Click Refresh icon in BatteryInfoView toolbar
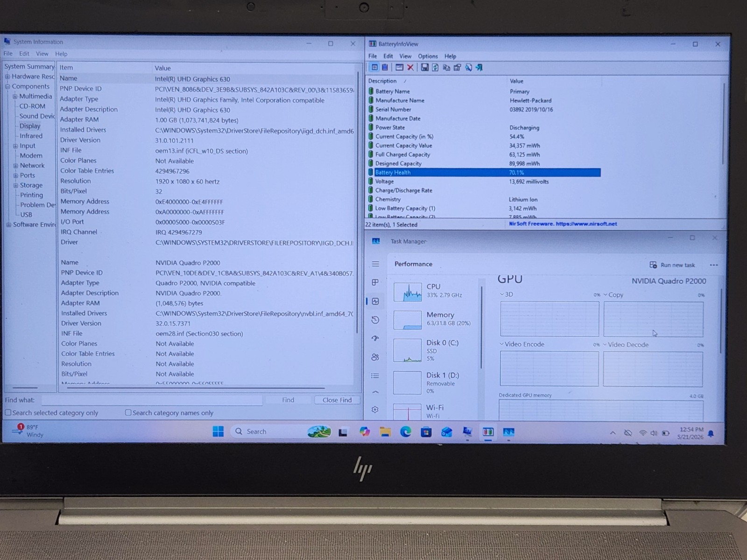Image resolution: width=747 pixels, height=560 pixels. [x=435, y=68]
